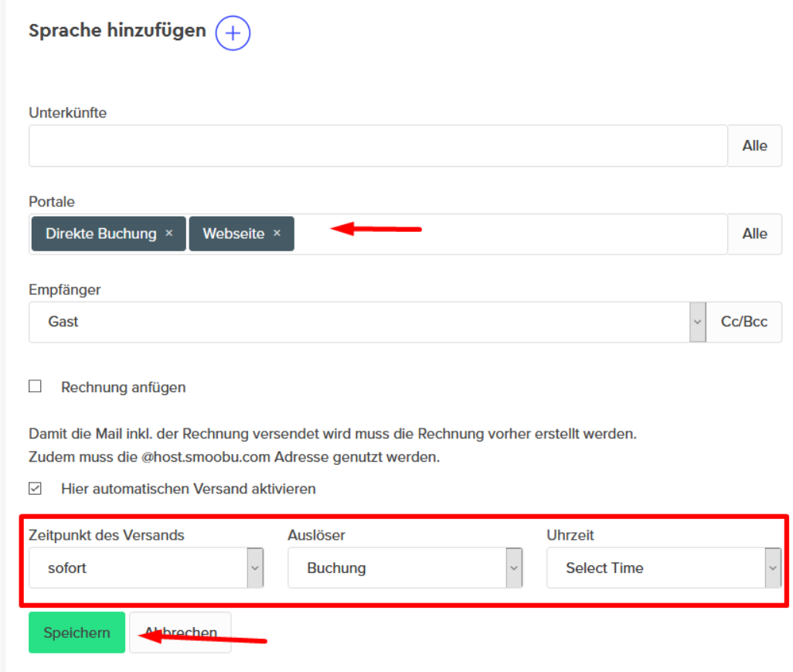
Task: Uncheck Hier automatischen Versand aktivieren
Action: (35, 489)
